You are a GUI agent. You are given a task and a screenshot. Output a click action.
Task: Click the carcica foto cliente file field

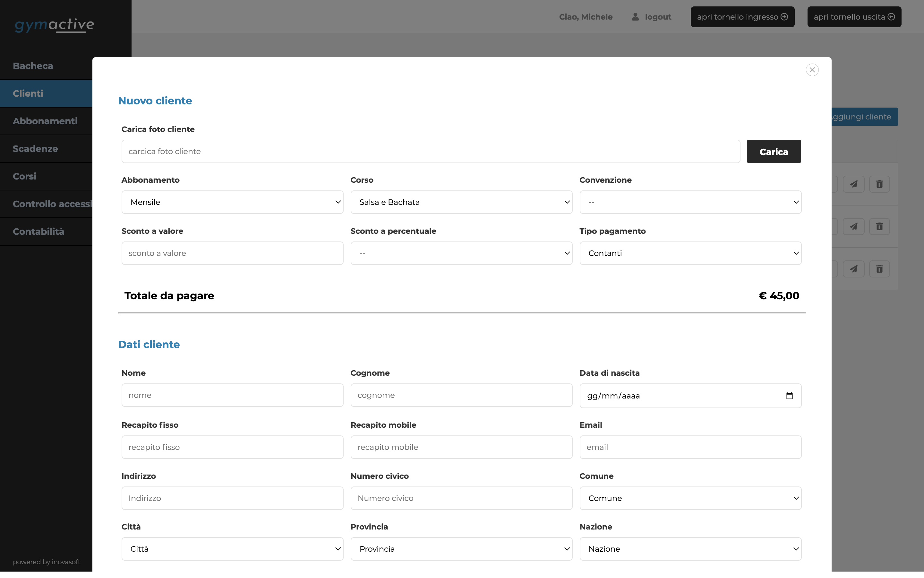click(x=431, y=151)
